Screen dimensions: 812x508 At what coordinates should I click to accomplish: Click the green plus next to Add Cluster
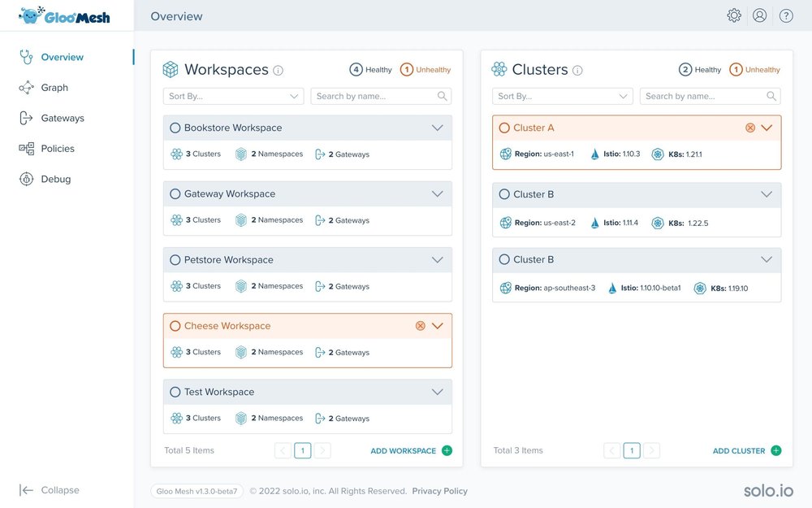775,450
